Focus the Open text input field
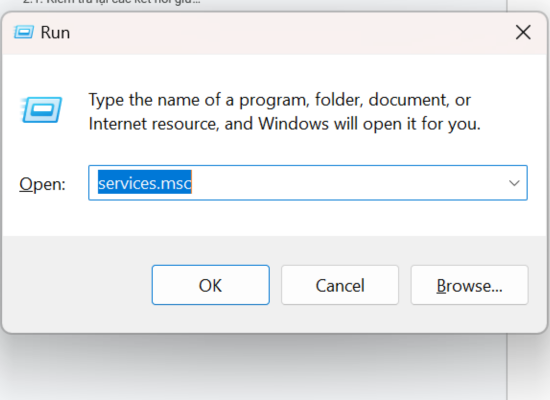550x400 pixels. click(x=308, y=183)
